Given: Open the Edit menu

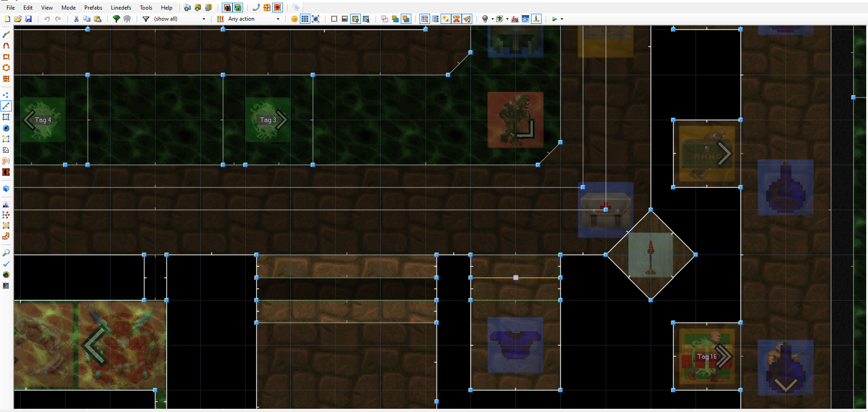Looking at the screenshot, I should [28, 7].
